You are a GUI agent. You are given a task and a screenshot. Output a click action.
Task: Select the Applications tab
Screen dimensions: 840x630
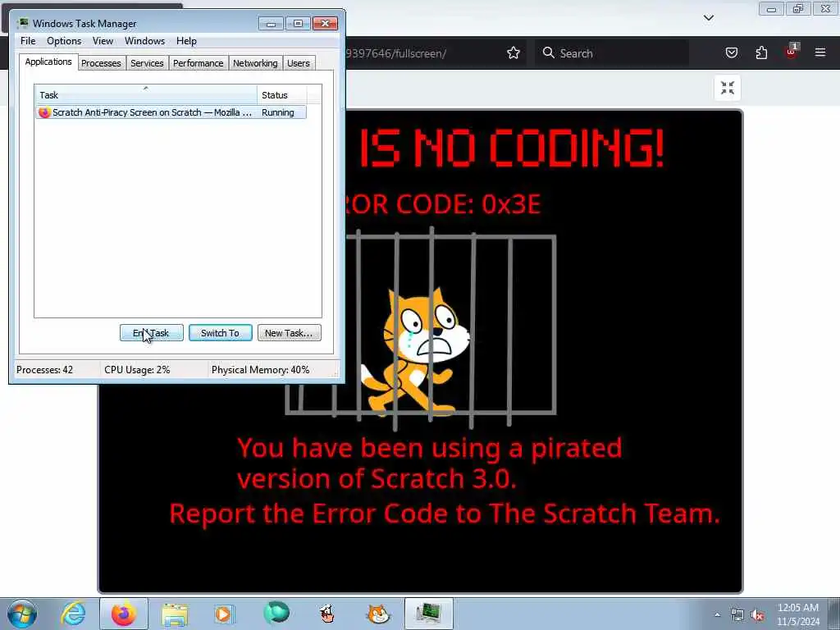point(48,62)
